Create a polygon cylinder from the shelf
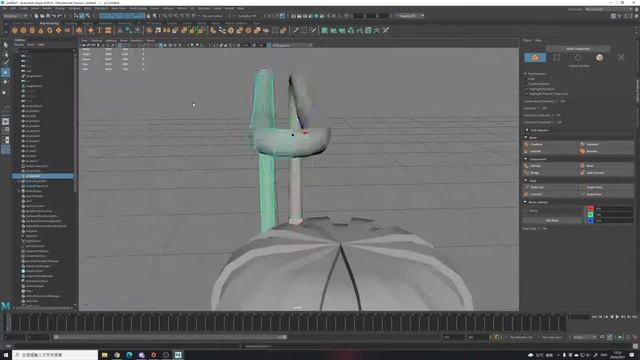 pos(32,30)
